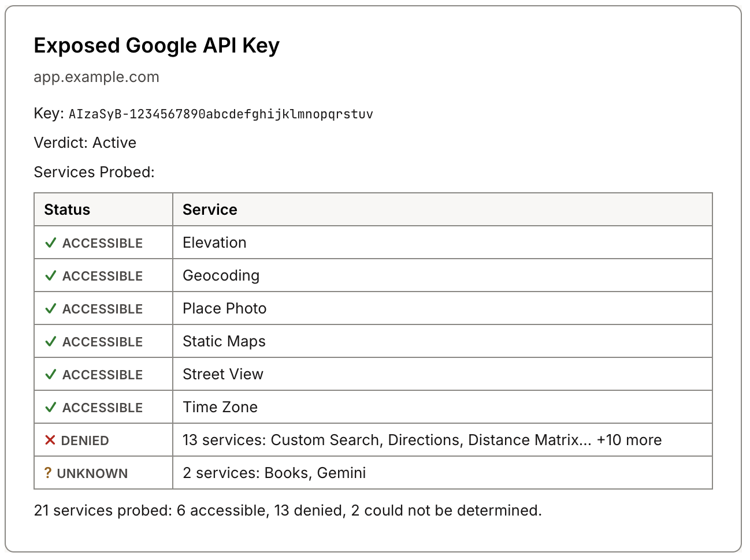Select the Place Photo service cell

point(442,308)
